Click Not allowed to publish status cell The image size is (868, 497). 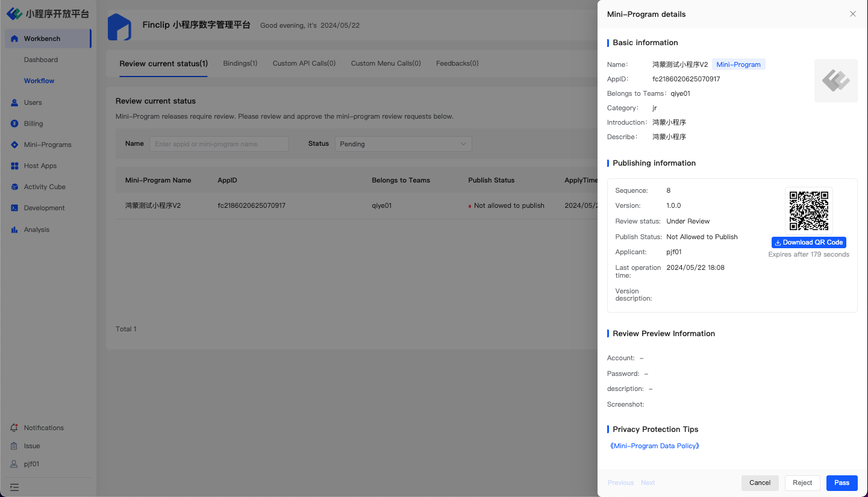507,205
